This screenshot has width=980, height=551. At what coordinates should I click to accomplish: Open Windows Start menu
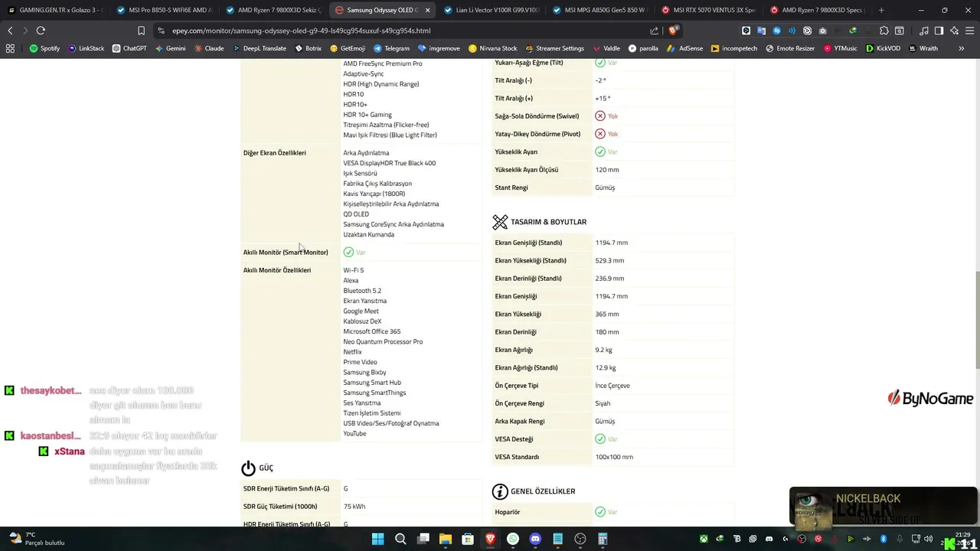click(x=377, y=539)
